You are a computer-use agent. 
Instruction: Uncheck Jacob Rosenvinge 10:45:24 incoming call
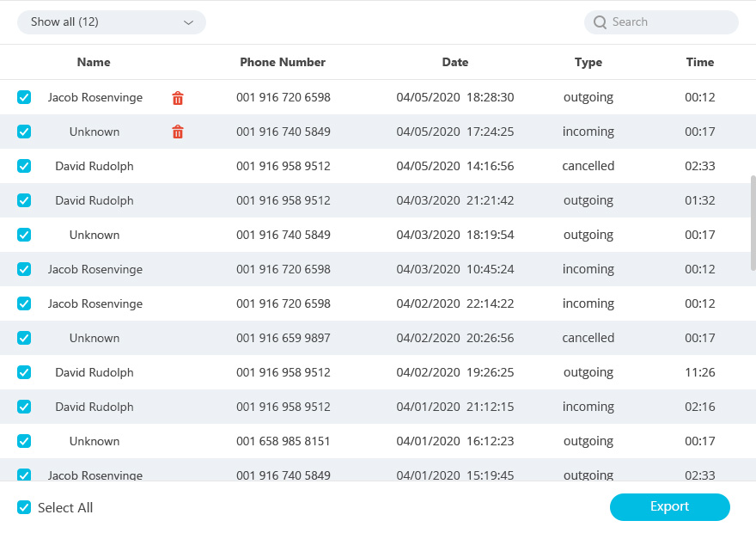[24, 269]
